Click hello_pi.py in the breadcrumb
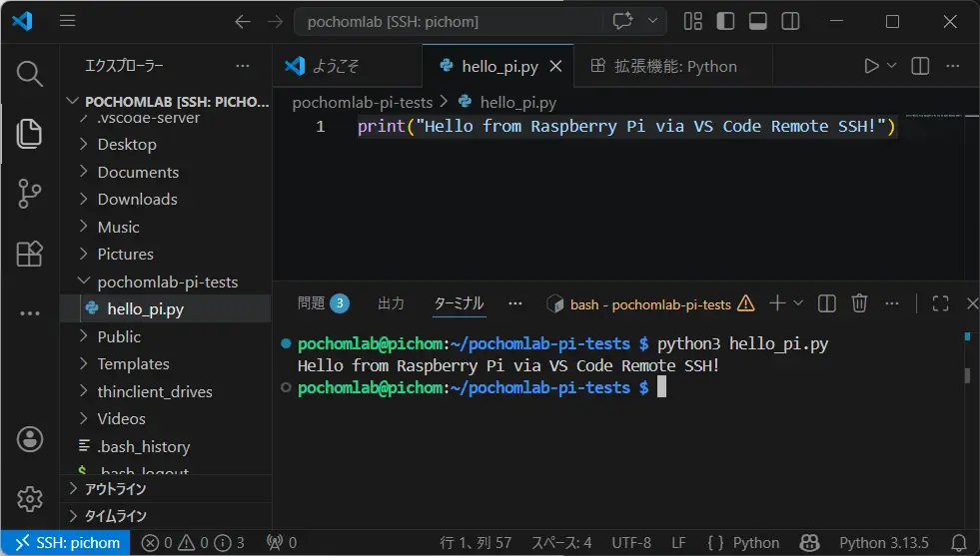The height and width of the screenshot is (556, 980). (x=517, y=103)
